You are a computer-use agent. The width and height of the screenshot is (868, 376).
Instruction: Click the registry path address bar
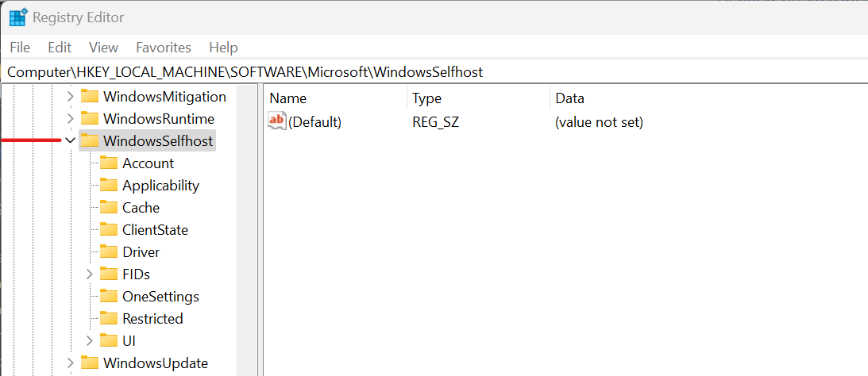(434, 72)
